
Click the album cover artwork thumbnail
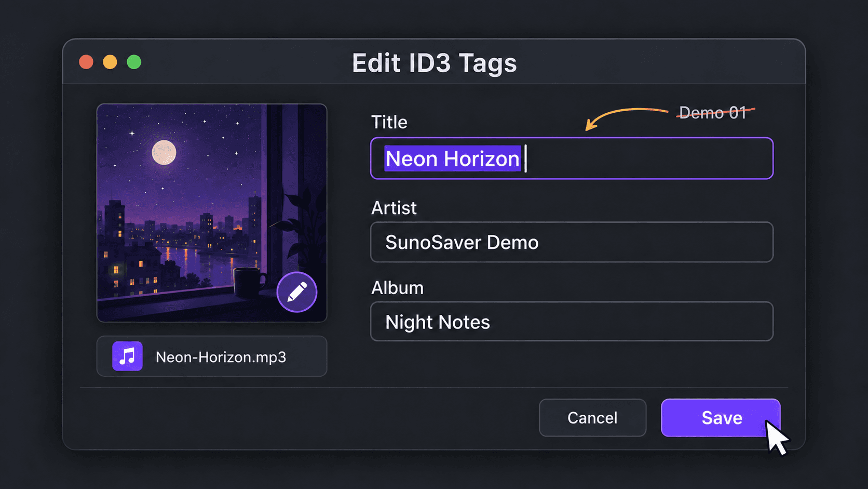click(212, 213)
